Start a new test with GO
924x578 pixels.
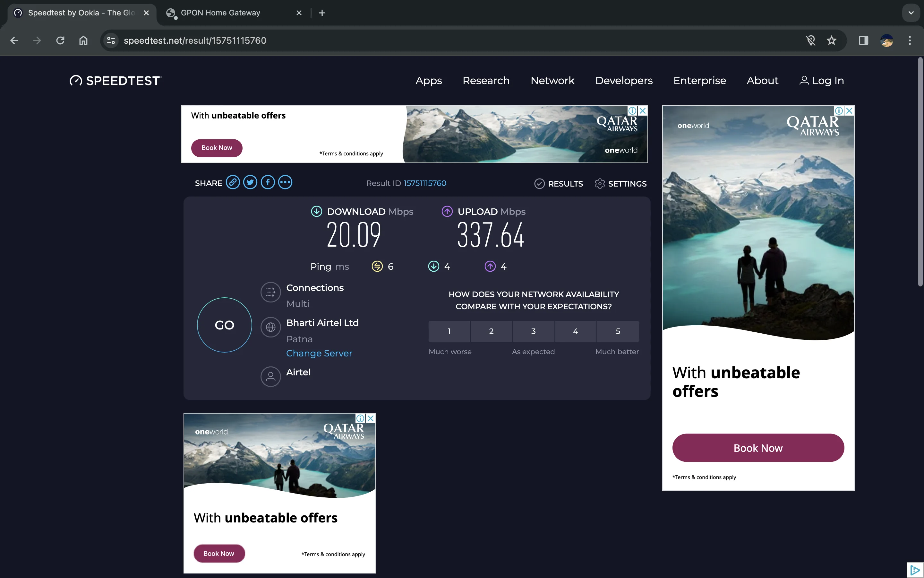point(225,325)
